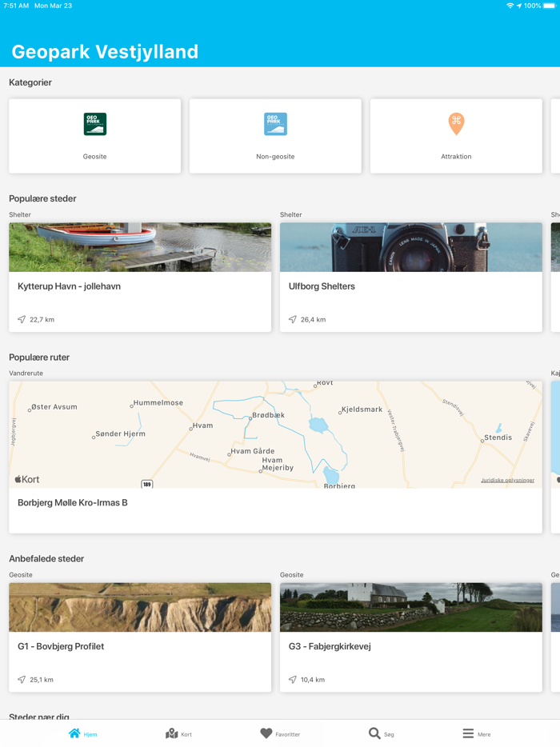Open the Hjem home tab icon
This screenshot has width=560, height=747.
(x=74, y=733)
